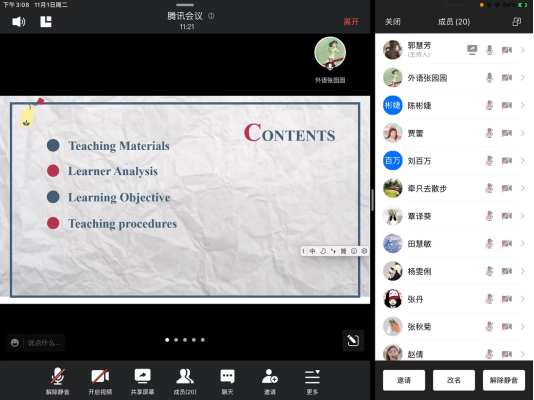The image size is (534, 400).
Task: Open the 共享屏幕 share screen option
Action: (x=142, y=382)
